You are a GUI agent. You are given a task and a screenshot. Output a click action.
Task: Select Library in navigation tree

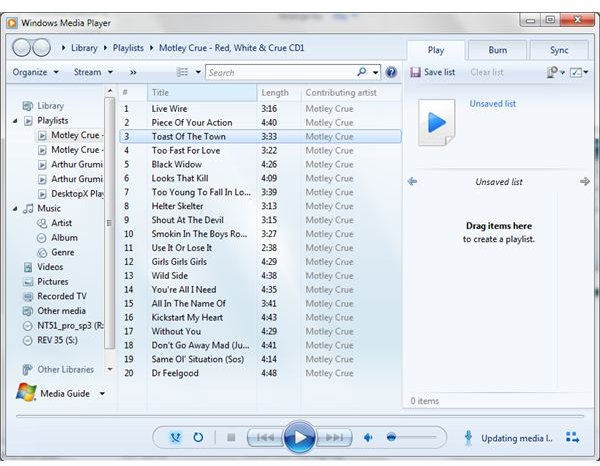[50, 106]
